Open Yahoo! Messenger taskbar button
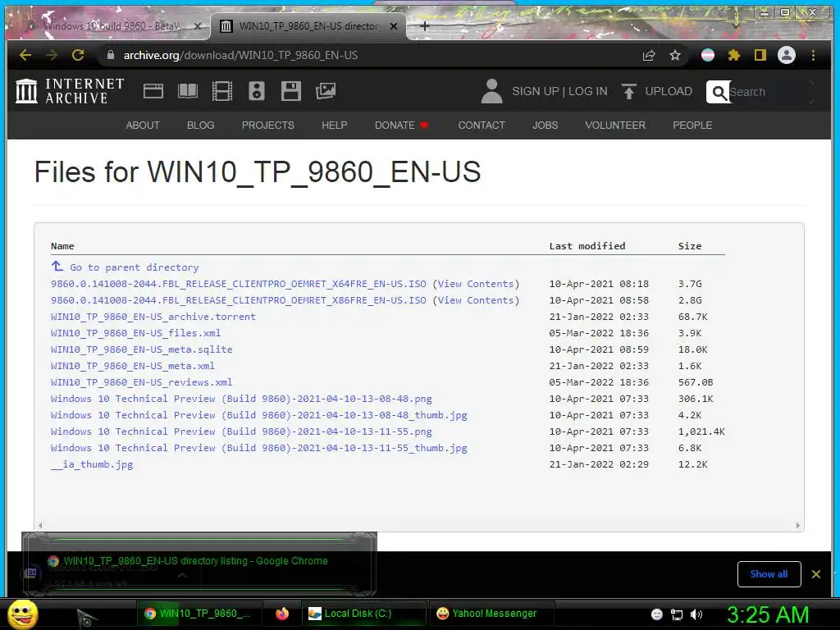The image size is (840, 630). 494,614
